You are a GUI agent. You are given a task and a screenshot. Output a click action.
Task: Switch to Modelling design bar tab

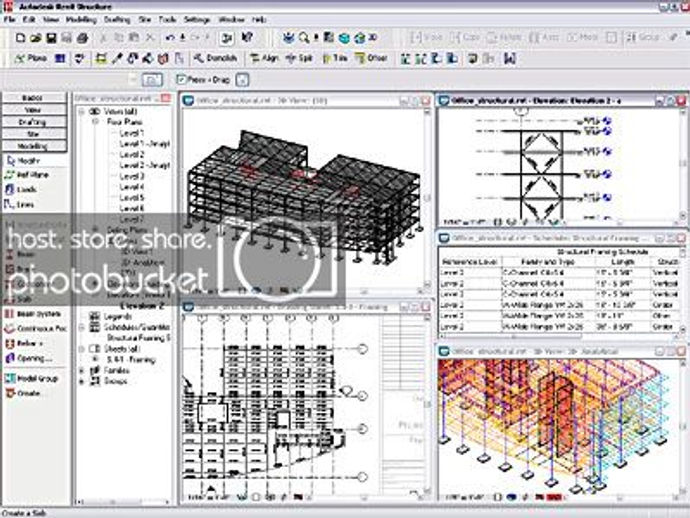(34, 146)
